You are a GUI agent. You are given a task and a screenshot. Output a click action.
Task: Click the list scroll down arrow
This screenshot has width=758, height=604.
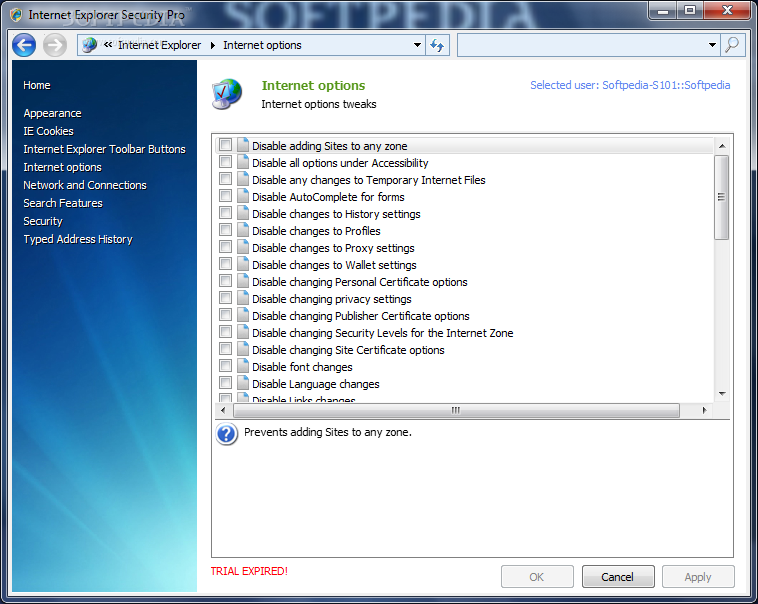point(722,394)
